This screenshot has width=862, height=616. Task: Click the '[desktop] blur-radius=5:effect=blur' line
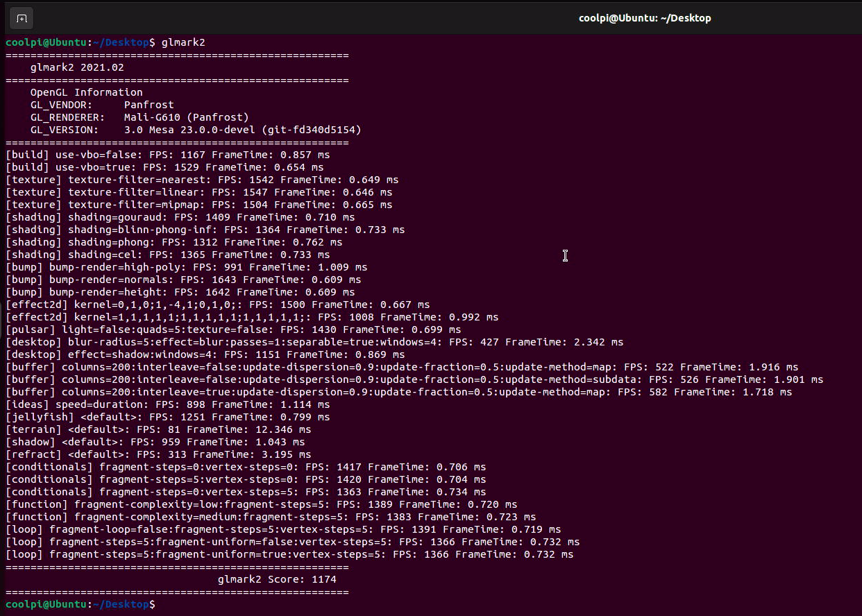pyautogui.click(x=314, y=342)
